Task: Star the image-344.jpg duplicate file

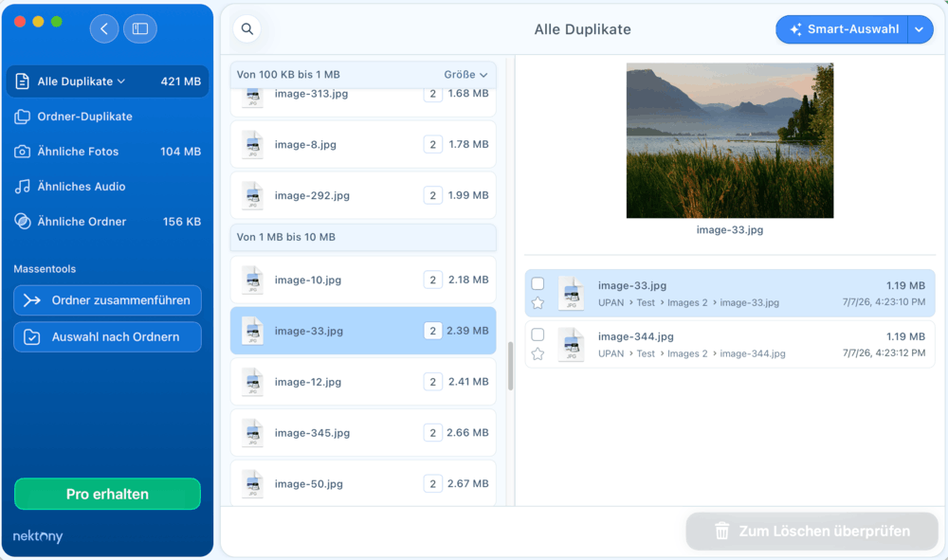Action: [538, 354]
